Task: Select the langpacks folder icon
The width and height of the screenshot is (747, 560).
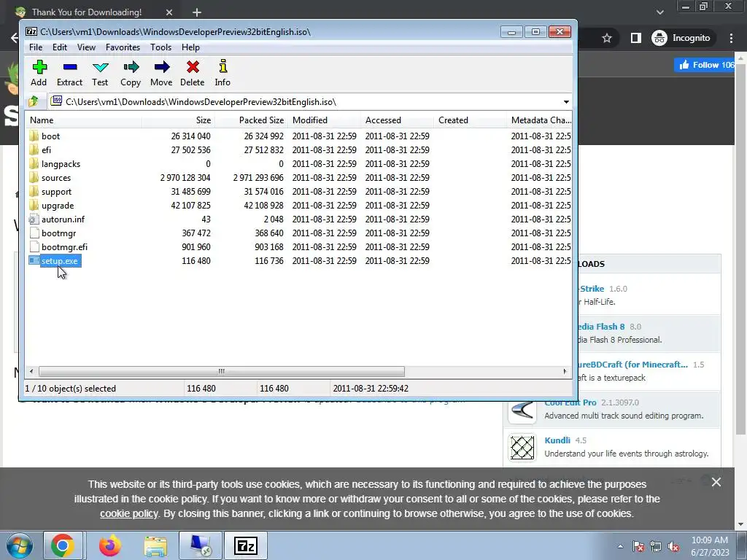Action: click(x=34, y=163)
